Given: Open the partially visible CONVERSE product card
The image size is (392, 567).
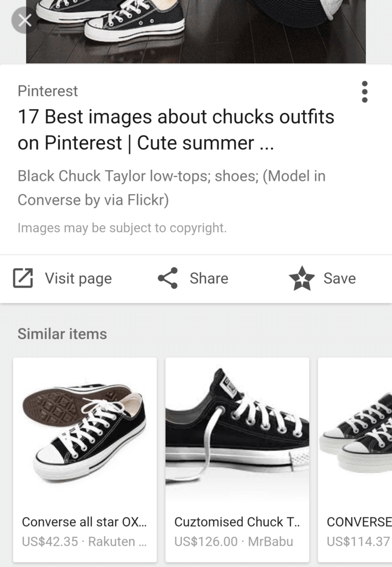Looking at the screenshot, I should pyautogui.click(x=355, y=460).
